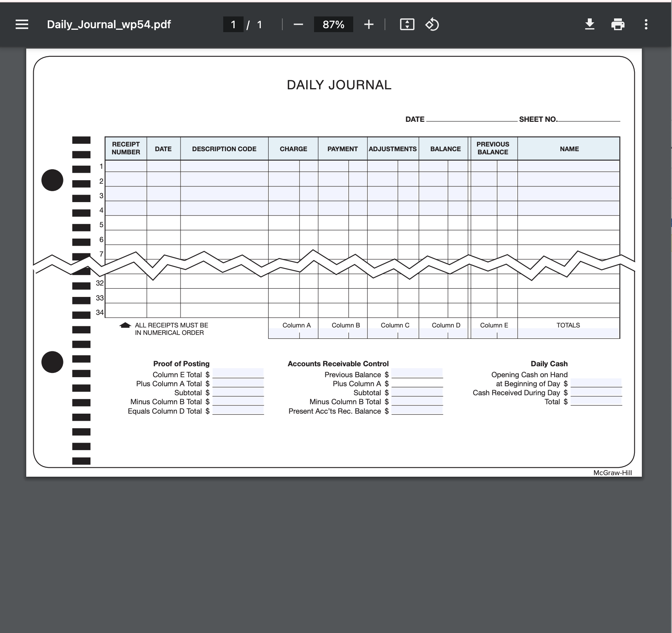Click the Column C total box
Viewport: 672px width, 633px height.
coord(393,333)
